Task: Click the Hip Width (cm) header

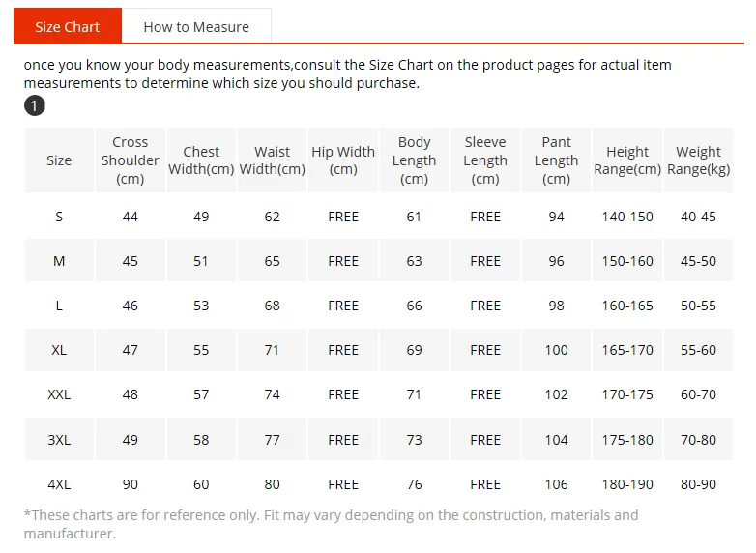Action: tap(343, 160)
